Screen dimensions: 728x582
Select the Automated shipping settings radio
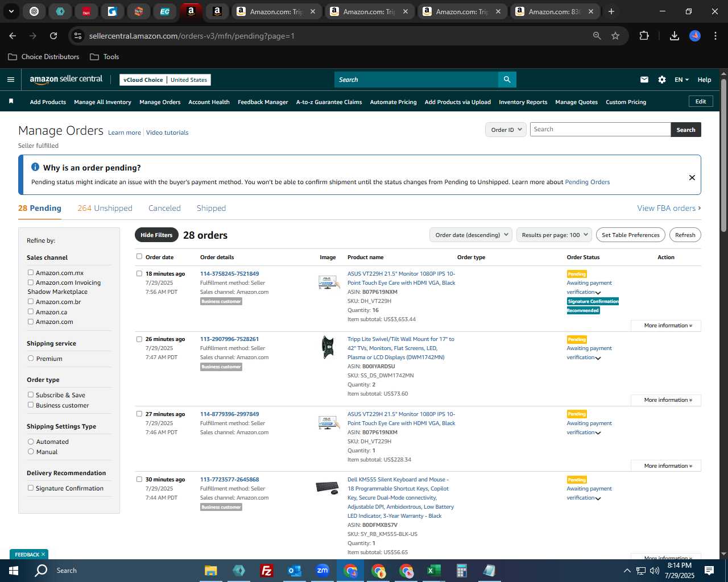pyautogui.click(x=31, y=442)
